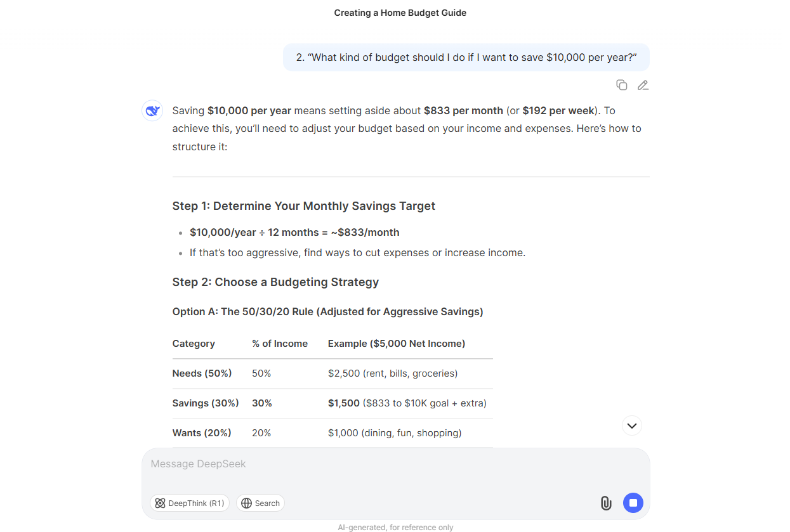Halt the streaming response with stop control
This screenshot has height=532, width=790.
tap(633, 503)
